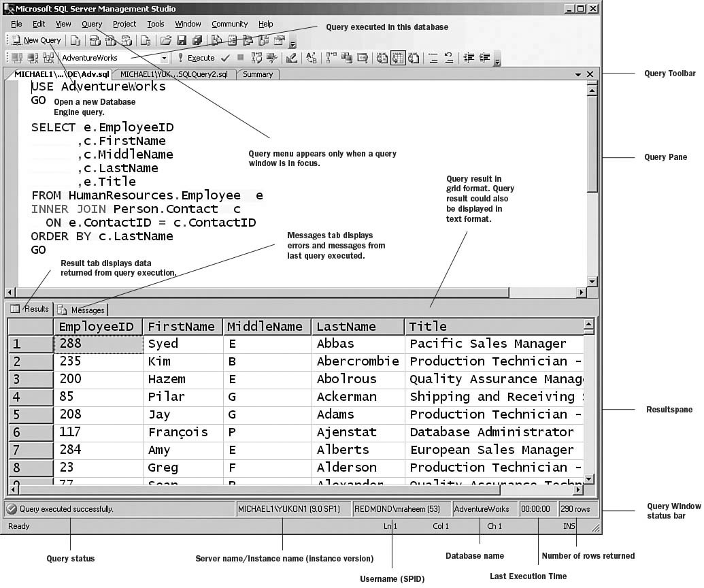Show the Results tab
704x588 pixels.
30,309
